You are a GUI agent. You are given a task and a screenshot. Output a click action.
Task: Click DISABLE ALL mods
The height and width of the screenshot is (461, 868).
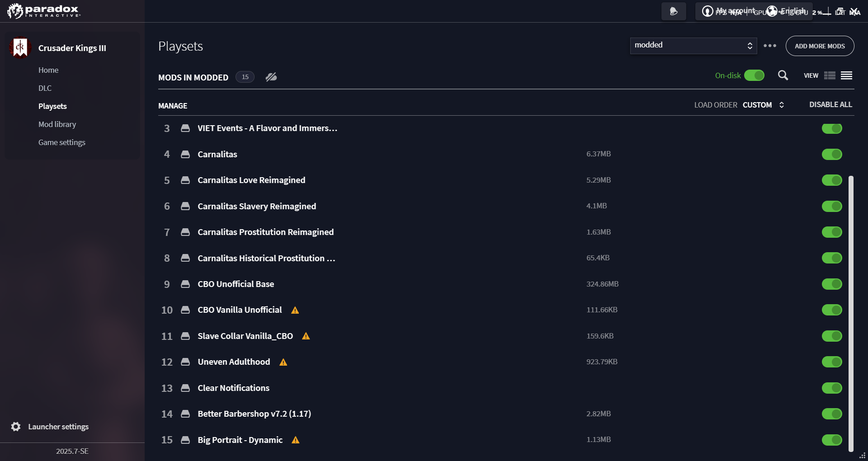[x=830, y=104]
